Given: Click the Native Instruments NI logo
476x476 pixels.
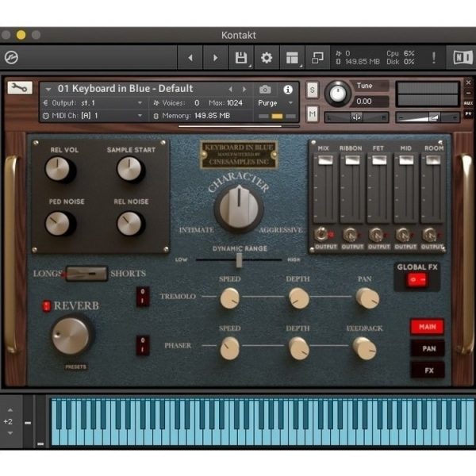Looking at the screenshot, I should tap(463, 57).
